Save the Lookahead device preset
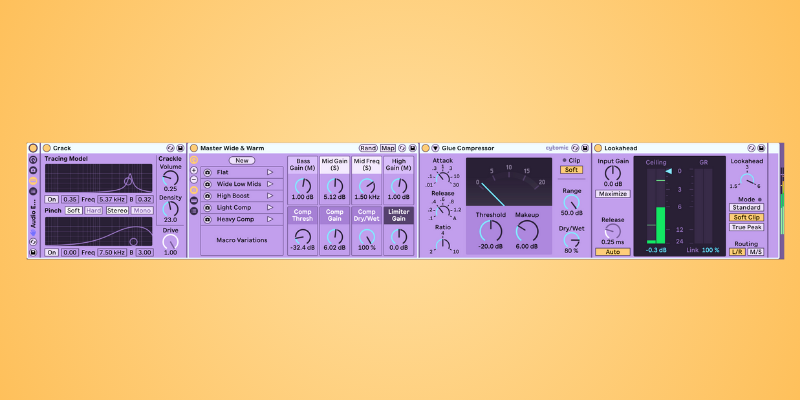The height and width of the screenshot is (400, 800). 761,148
